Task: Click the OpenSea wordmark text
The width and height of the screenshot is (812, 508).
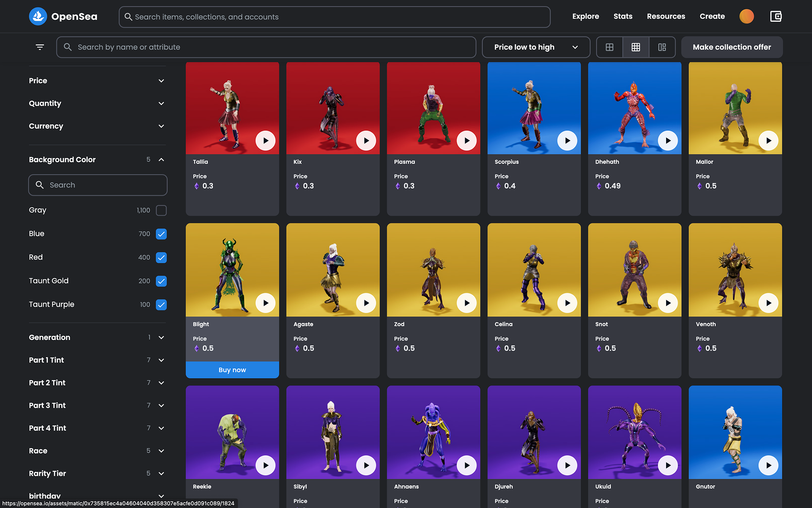Action: click(74, 17)
